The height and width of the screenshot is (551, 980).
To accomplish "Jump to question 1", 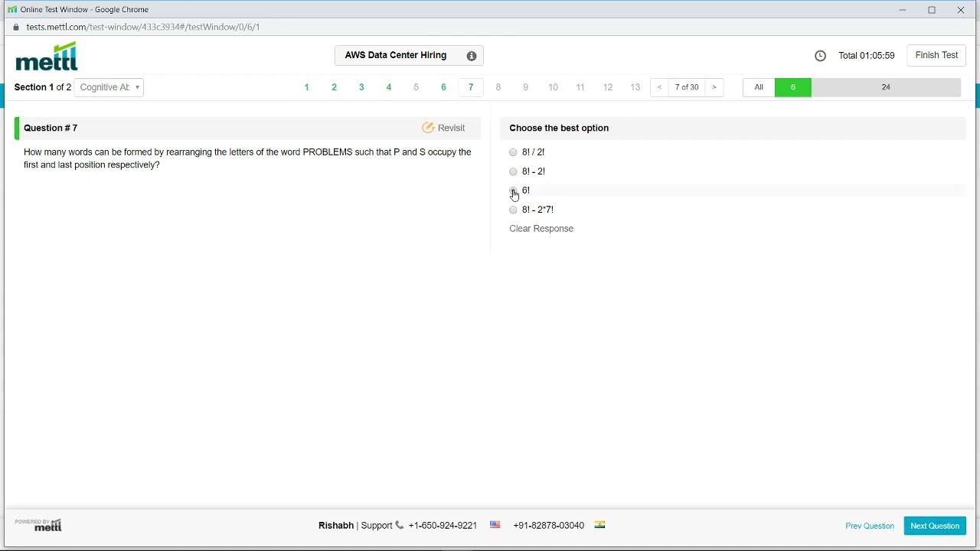I will [307, 87].
